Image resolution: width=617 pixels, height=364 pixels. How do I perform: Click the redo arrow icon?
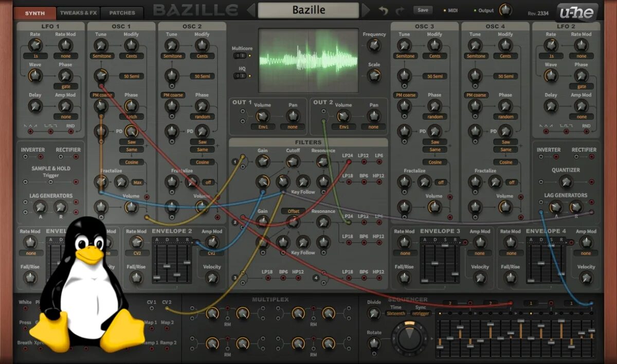pyautogui.click(x=400, y=10)
